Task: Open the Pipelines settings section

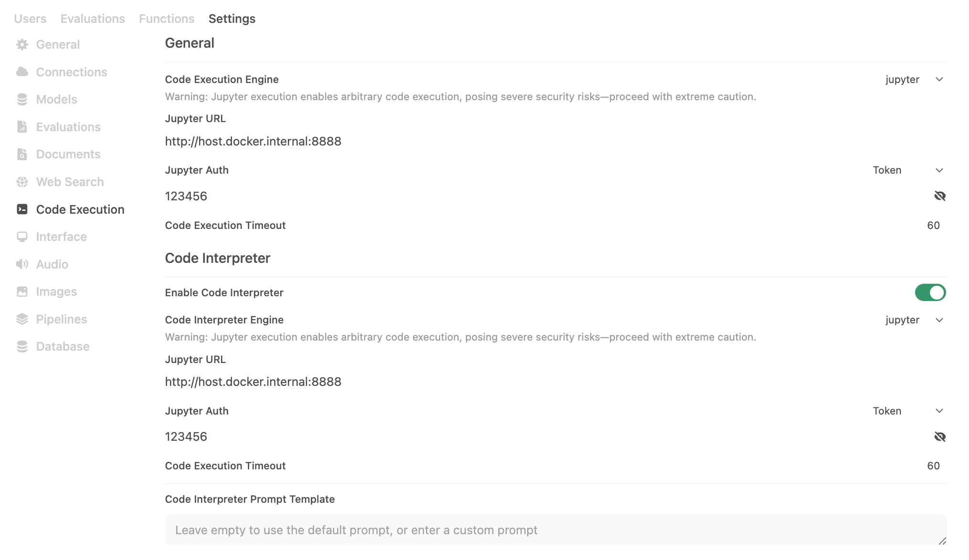Action: click(61, 319)
